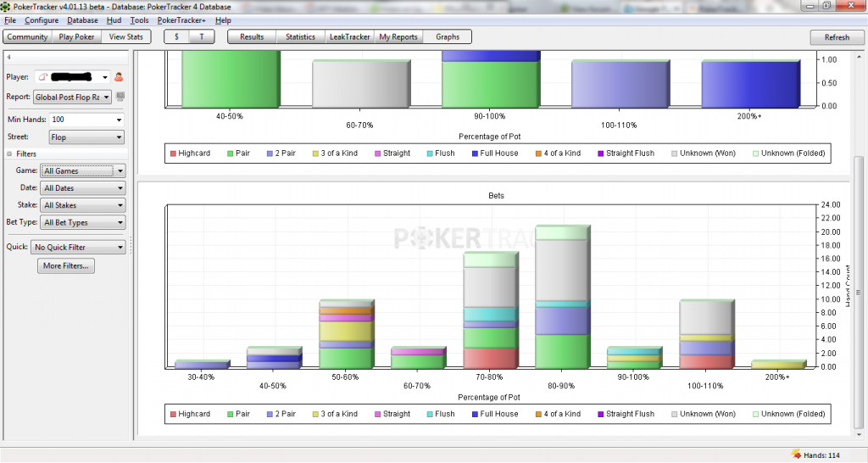Viewport: 868px width, 463px height.
Task: Click the Refresh button
Action: [837, 37]
